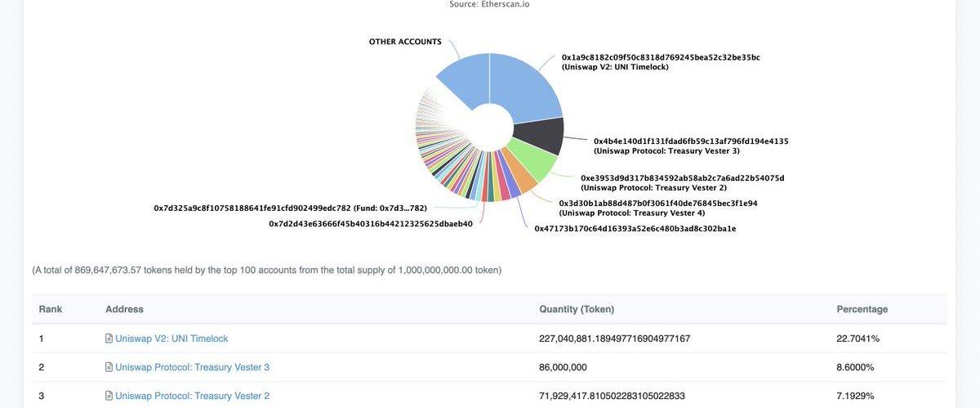The image size is (980, 408).
Task: Open Uniswap Protocol: Treasury Vester 3 link
Action: 192,367
